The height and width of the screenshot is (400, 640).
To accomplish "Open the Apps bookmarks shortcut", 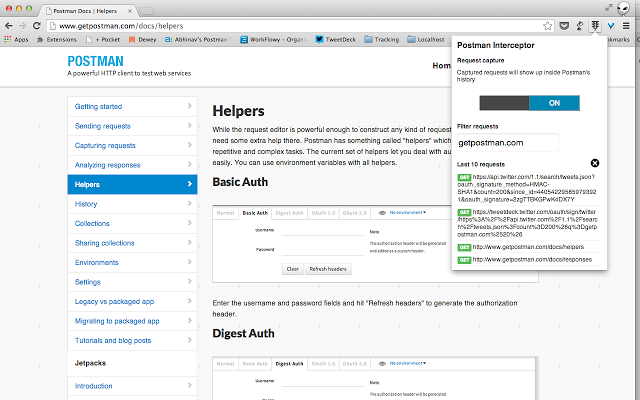I will click(16, 40).
